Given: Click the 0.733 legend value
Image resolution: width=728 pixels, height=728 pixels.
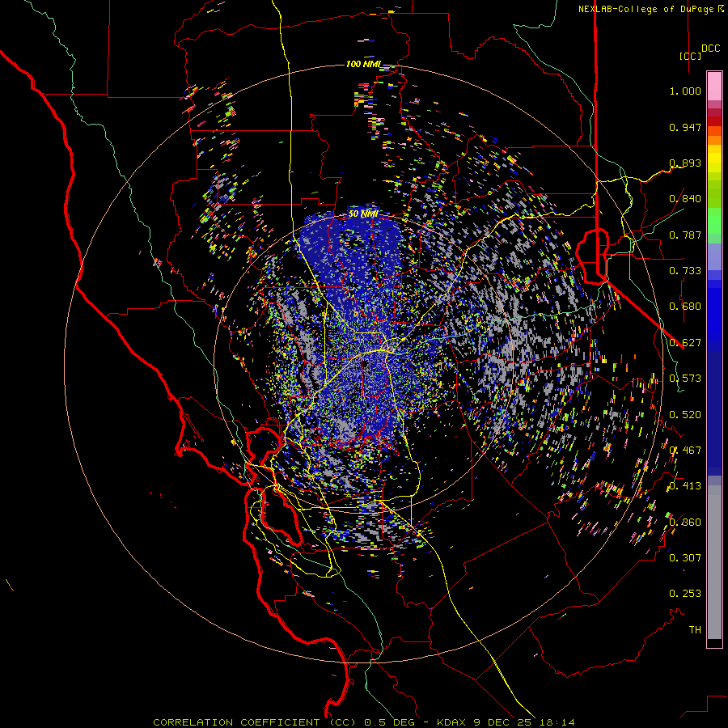Looking at the screenshot, I should [x=685, y=271].
